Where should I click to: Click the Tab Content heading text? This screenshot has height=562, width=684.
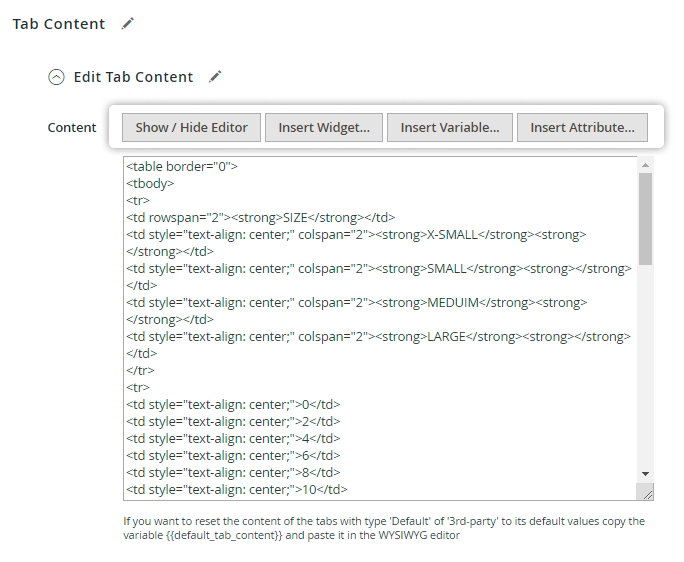59,24
